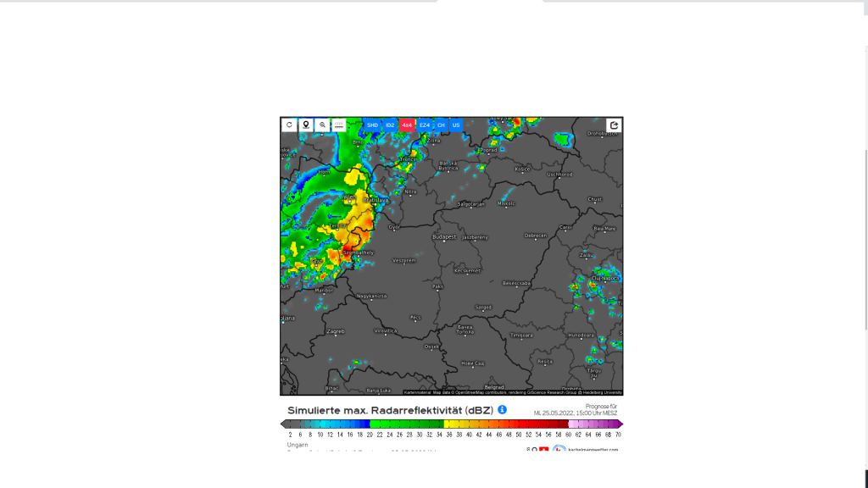868x488 pixels.
Task: Select the SHD model button
Action: point(372,125)
